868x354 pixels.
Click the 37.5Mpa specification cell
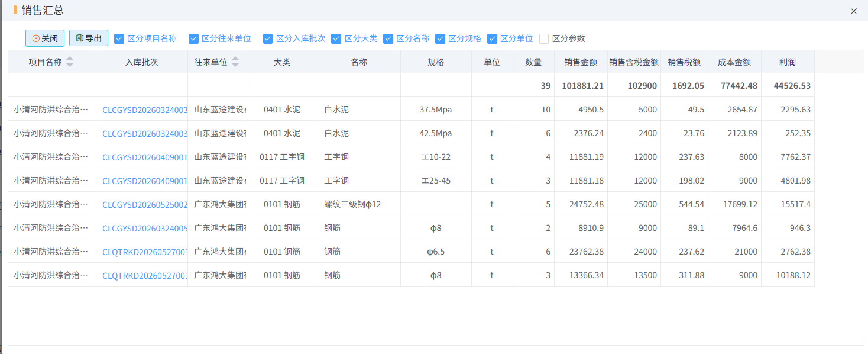(x=436, y=110)
